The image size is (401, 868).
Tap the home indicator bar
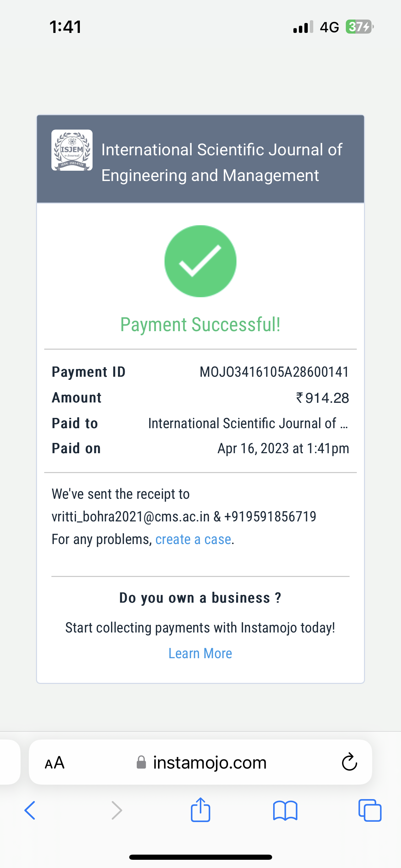pos(200,857)
